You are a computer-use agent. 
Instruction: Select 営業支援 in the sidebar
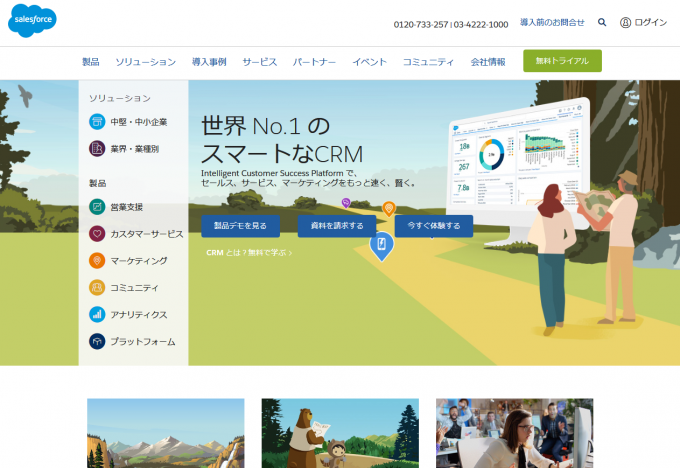(127, 207)
